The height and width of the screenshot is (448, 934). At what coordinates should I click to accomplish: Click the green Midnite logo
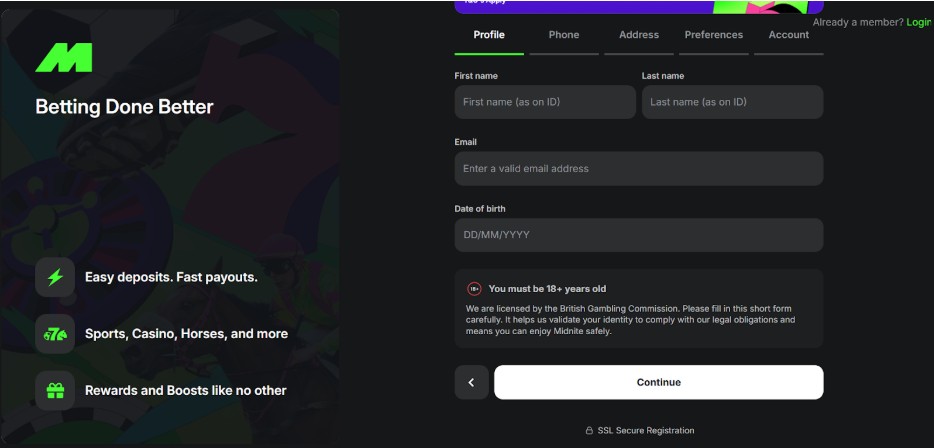point(63,58)
